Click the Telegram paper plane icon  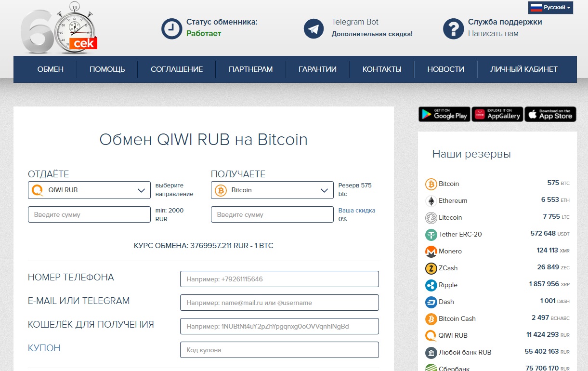click(x=314, y=28)
